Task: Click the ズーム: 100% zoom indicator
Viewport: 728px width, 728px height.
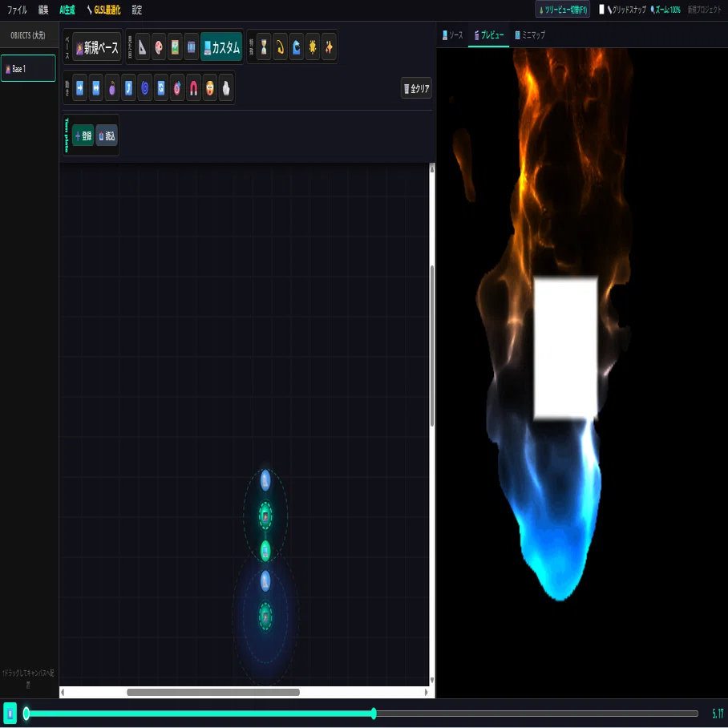Action: point(665,10)
